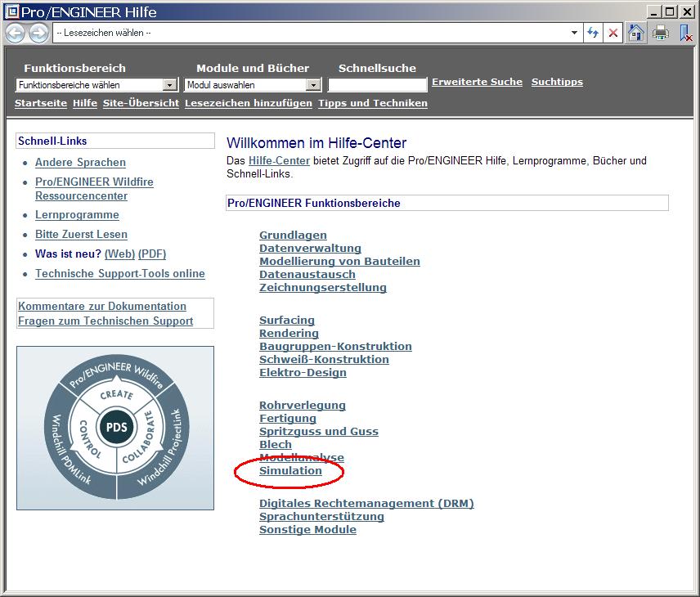700x597 pixels.
Task: Minimize the Pro/ENGINEER Hilfe window
Action: (x=653, y=11)
